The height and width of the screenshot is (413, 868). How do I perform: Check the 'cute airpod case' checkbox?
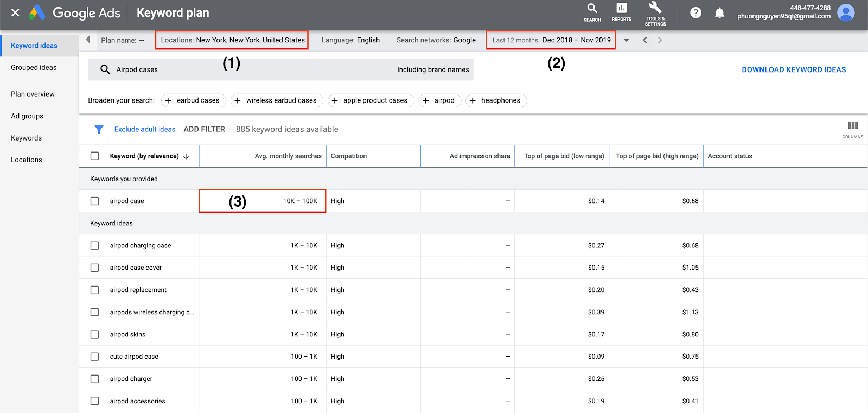click(x=95, y=357)
